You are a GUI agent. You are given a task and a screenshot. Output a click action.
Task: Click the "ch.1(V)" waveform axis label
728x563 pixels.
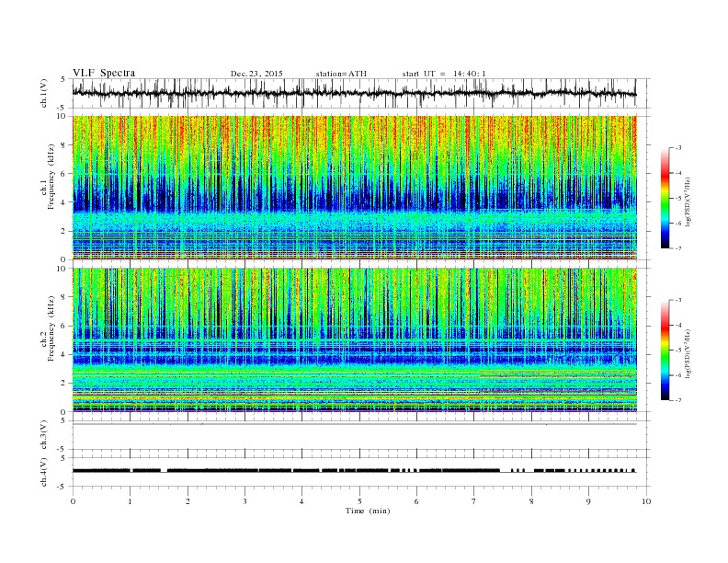click(x=44, y=93)
